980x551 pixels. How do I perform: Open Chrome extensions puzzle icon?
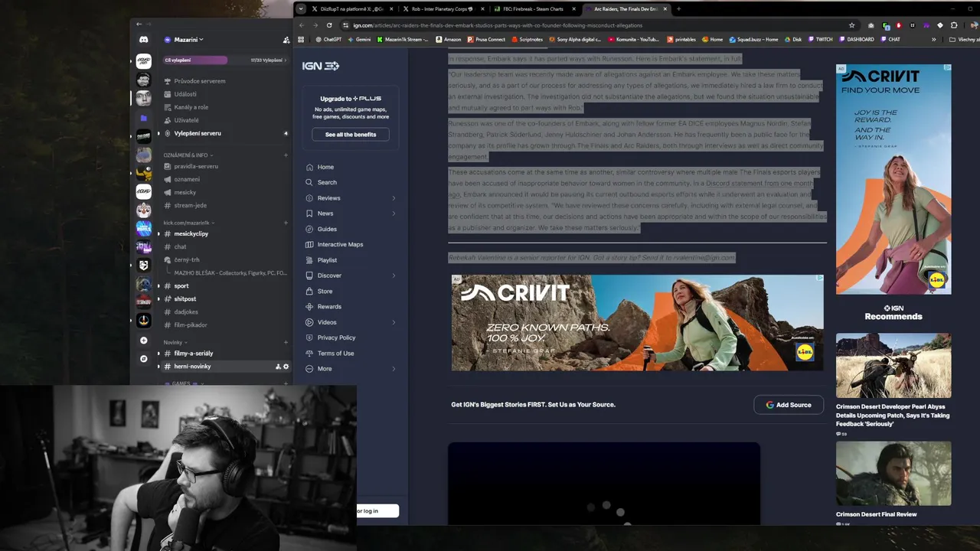click(954, 25)
